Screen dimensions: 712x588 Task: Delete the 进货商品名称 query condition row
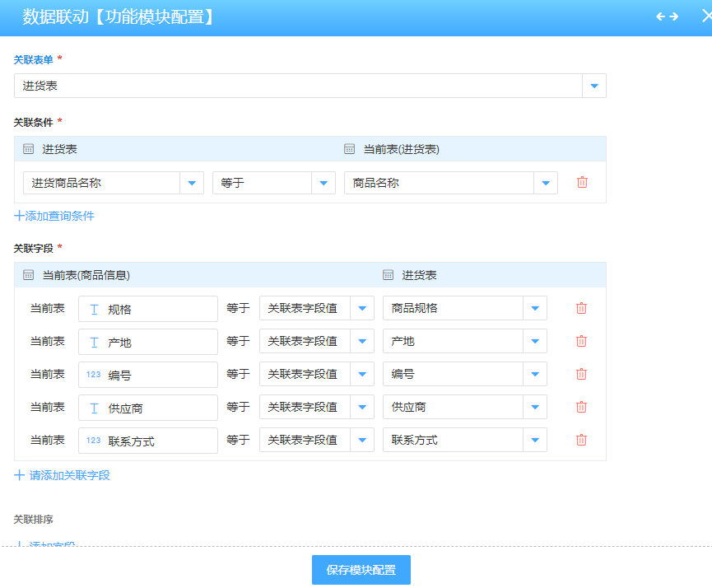(582, 183)
